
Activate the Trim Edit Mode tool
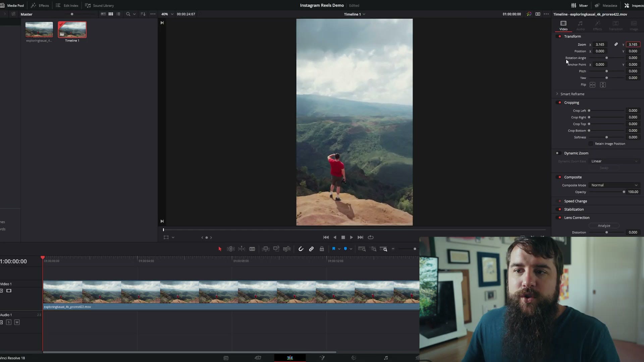tap(231, 249)
